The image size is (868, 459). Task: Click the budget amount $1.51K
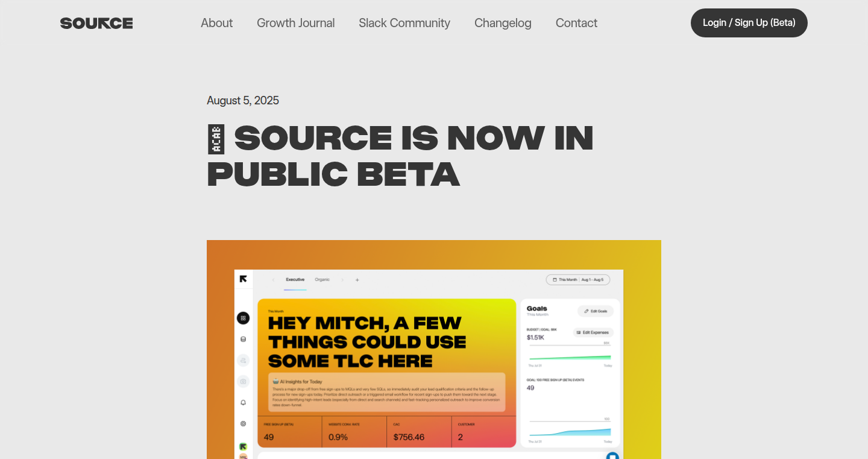click(535, 337)
